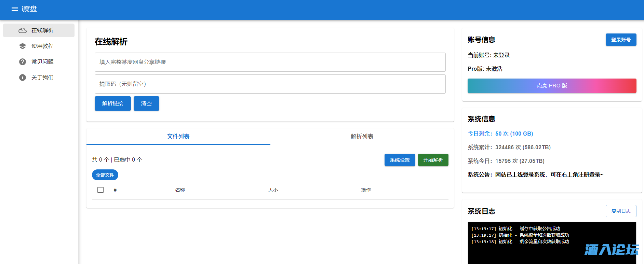Open 使用教程 in the sidebar
The image size is (644, 264).
tap(42, 46)
